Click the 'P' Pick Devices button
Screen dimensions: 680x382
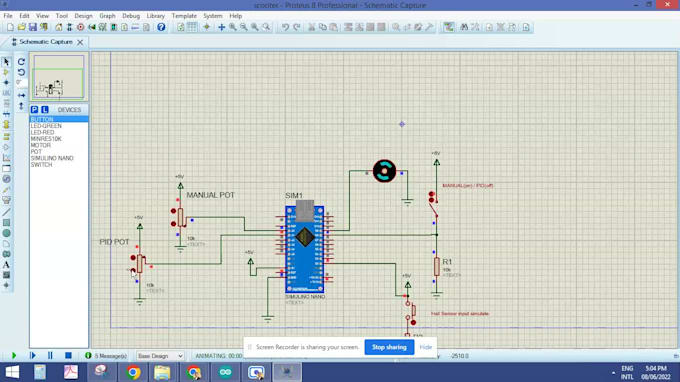pos(34,110)
